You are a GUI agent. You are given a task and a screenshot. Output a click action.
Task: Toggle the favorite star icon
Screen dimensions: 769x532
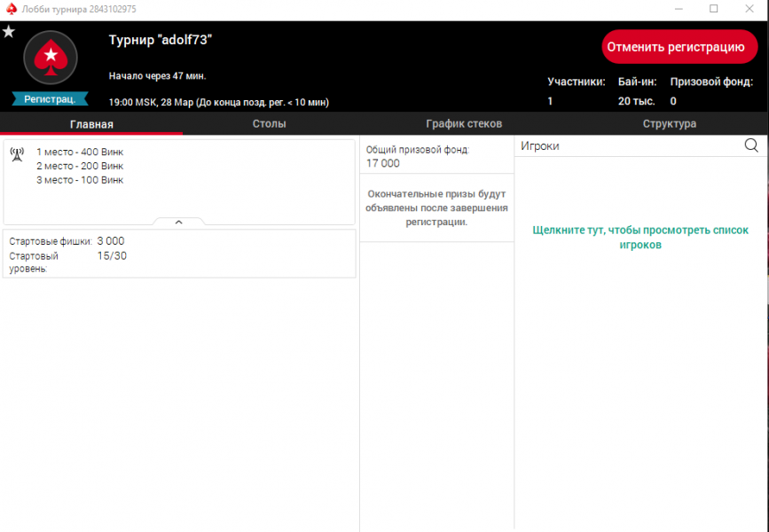click(x=9, y=32)
